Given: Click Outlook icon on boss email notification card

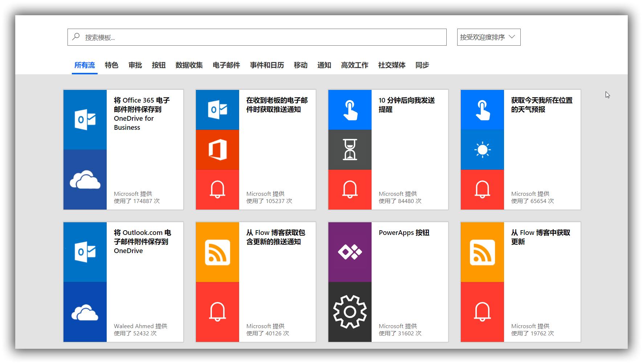Looking at the screenshot, I should 217,109.
